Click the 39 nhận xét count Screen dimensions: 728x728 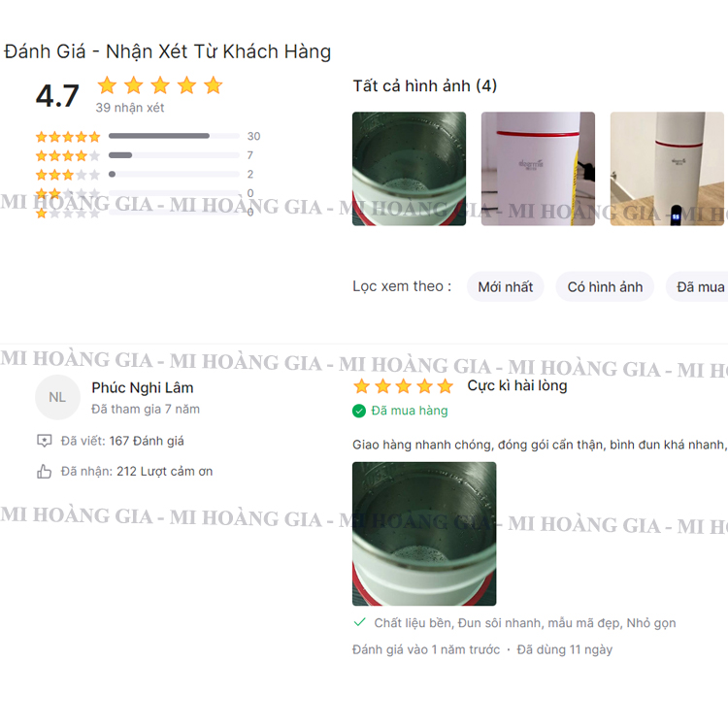[x=130, y=108]
